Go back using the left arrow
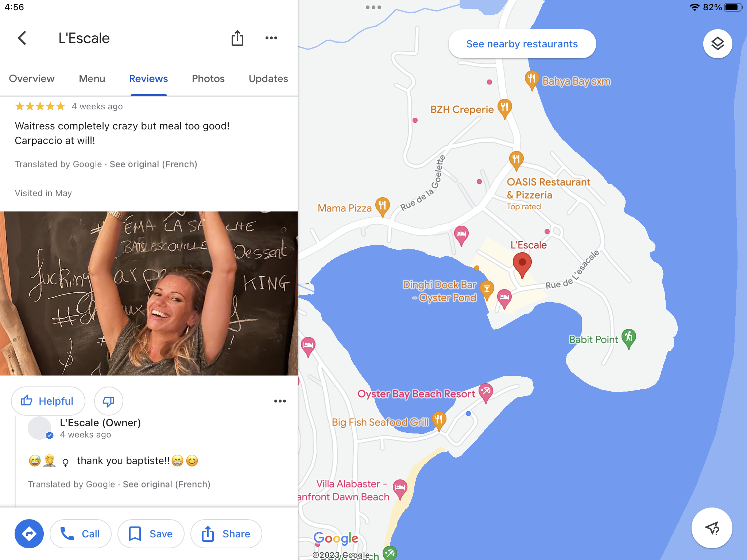This screenshot has height=560, width=747. pos(22,38)
